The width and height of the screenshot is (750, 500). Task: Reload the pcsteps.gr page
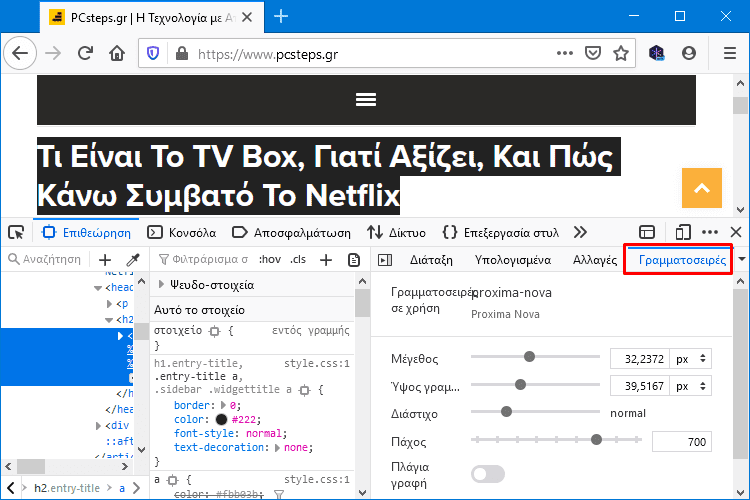85,53
